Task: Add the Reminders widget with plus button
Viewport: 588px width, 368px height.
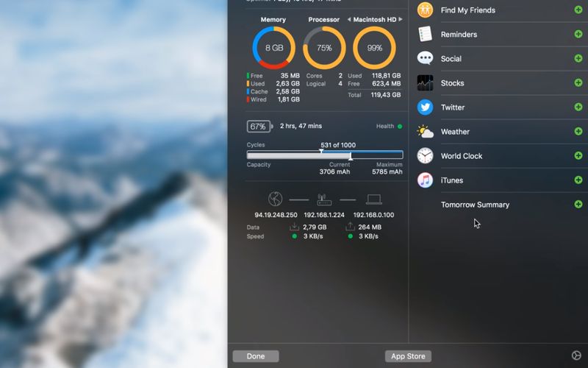Action: 578,34
